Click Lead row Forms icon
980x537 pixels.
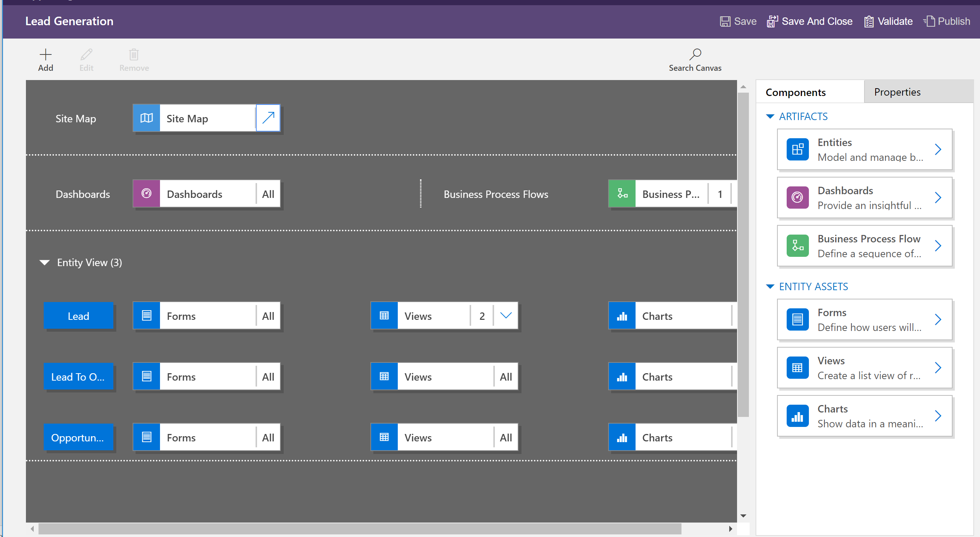tap(146, 315)
